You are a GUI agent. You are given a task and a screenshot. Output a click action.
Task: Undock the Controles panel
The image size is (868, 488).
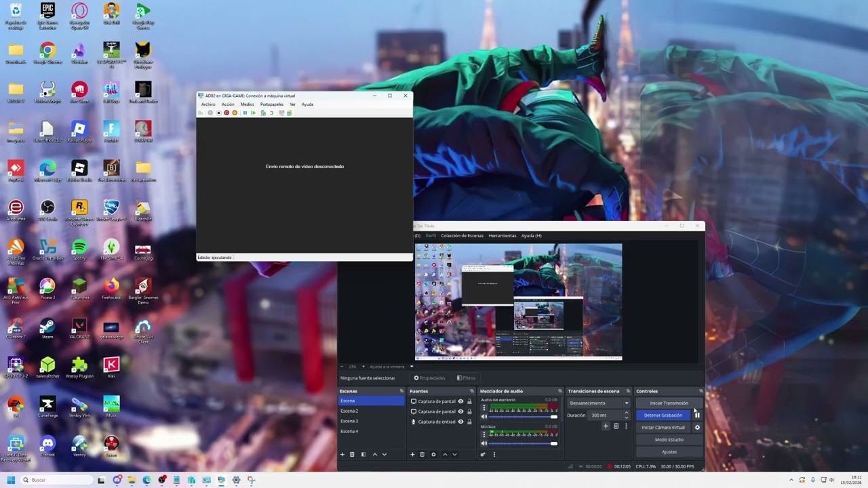[x=701, y=391]
